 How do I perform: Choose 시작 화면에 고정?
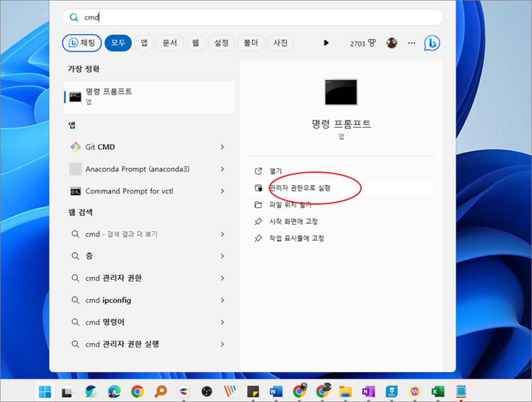tap(341, 221)
